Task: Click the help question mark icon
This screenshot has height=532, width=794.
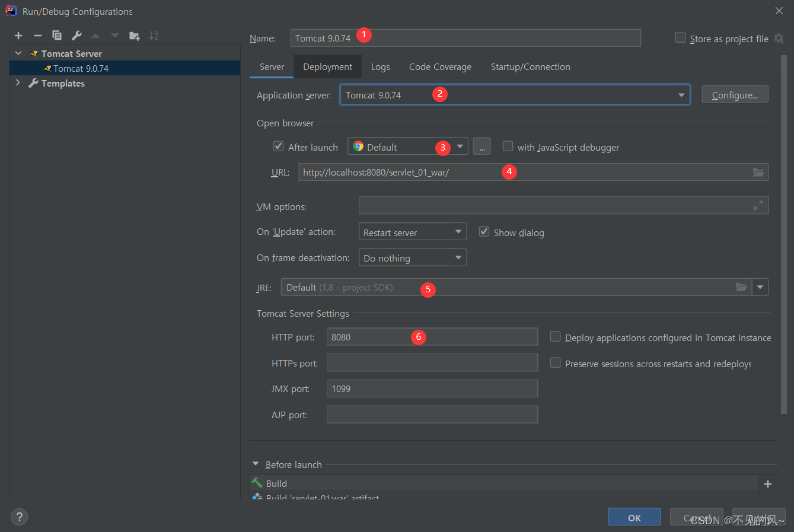Action: pyautogui.click(x=19, y=517)
